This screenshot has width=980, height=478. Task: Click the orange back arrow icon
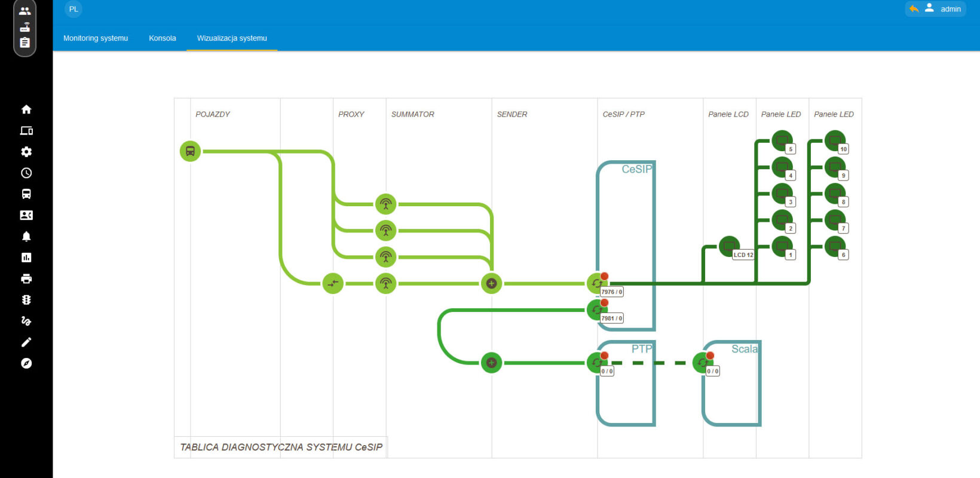(914, 9)
